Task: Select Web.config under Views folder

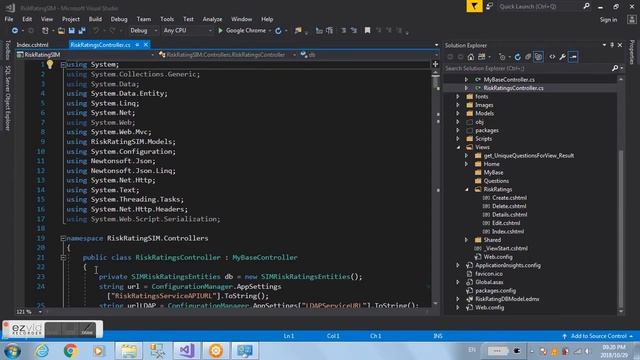Action: click(x=498, y=257)
